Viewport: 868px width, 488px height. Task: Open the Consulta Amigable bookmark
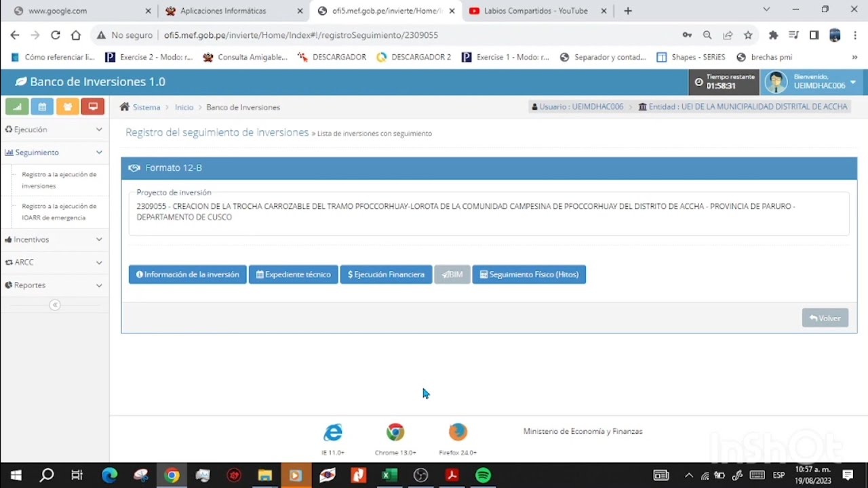point(245,58)
